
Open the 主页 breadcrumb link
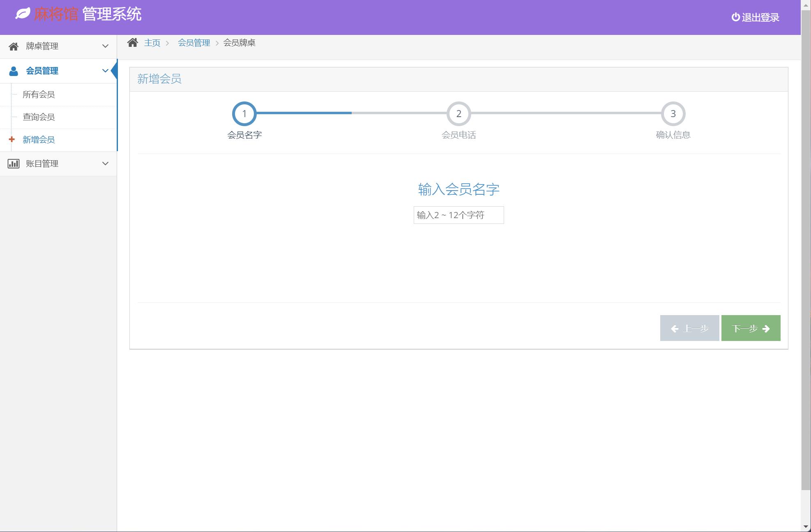pyautogui.click(x=152, y=42)
